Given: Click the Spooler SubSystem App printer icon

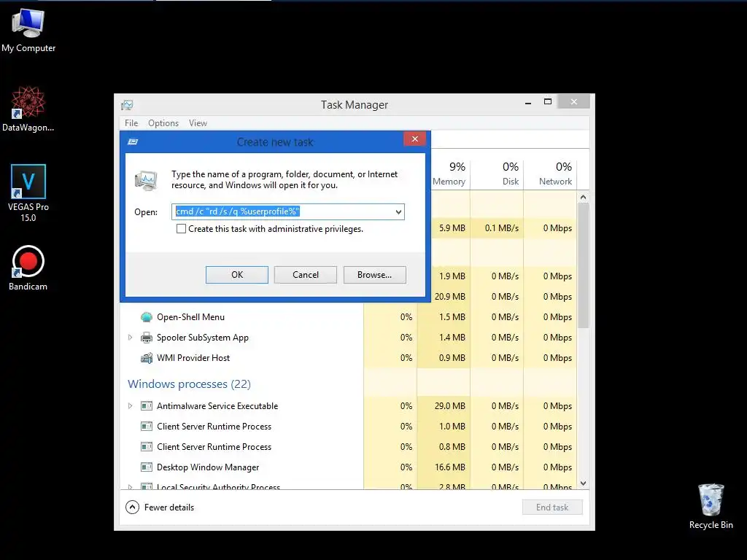Looking at the screenshot, I should point(146,338).
